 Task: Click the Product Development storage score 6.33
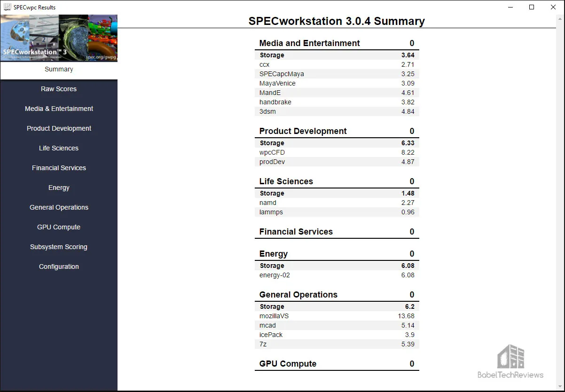click(408, 143)
